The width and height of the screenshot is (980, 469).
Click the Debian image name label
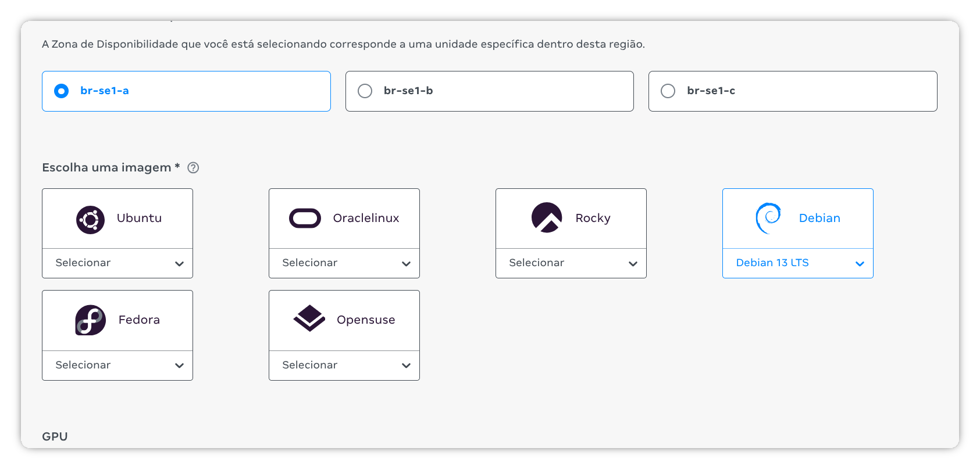click(x=819, y=219)
